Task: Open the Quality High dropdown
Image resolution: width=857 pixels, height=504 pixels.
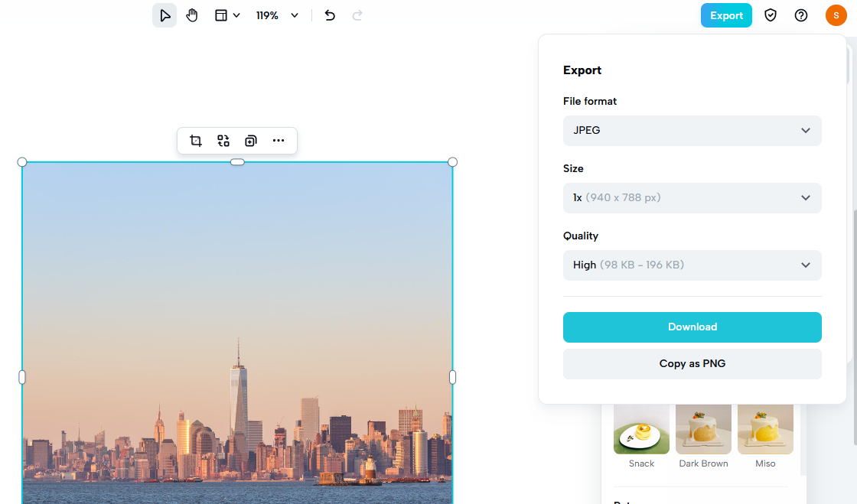Action: [x=692, y=265]
